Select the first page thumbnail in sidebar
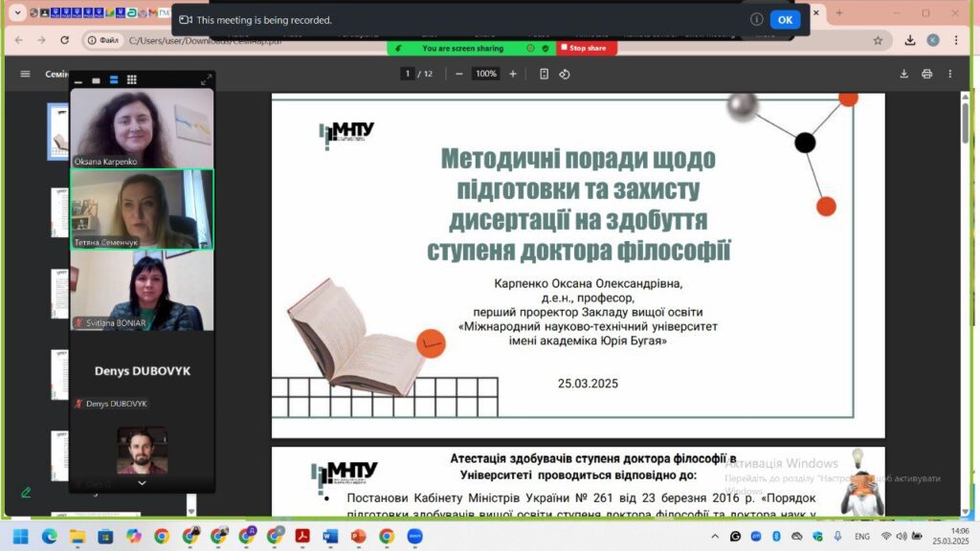 58,132
